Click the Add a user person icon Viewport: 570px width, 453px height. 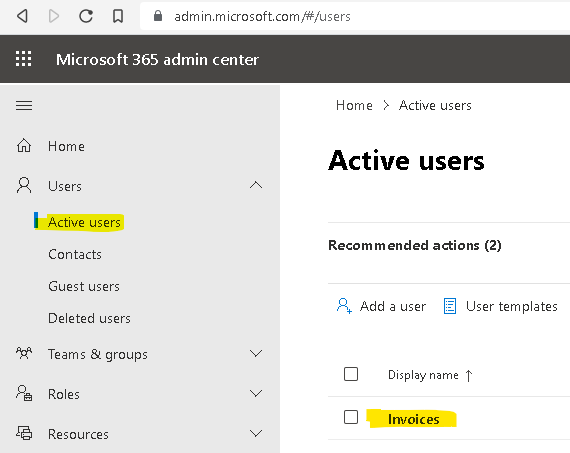click(x=344, y=306)
